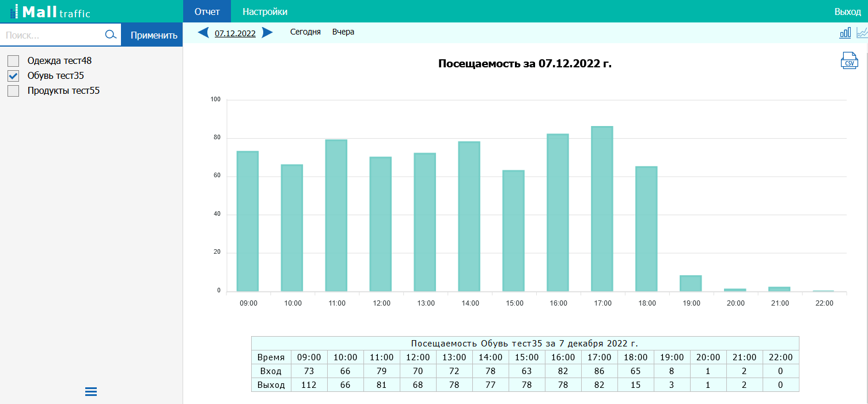Click the 17:00 bar in chart
Viewport: 868px width, 404px height.
tap(602, 208)
